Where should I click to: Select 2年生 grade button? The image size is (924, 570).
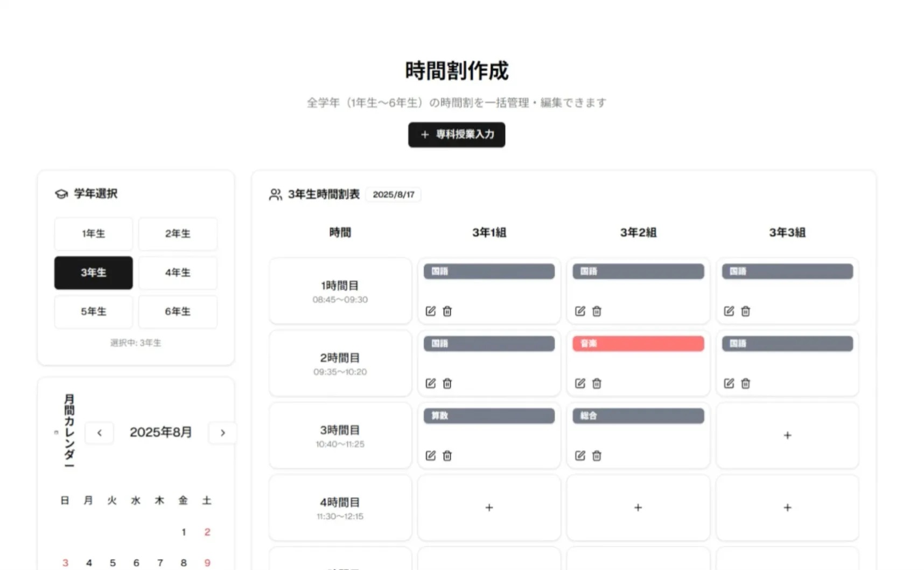(178, 234)
